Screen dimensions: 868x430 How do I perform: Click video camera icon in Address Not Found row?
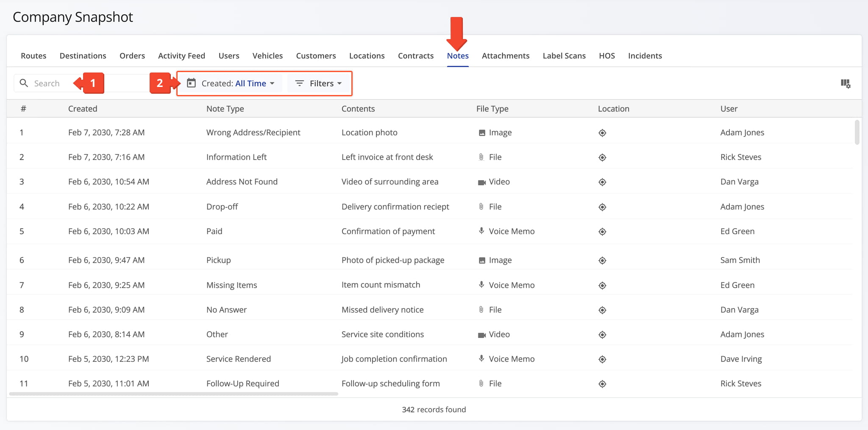pyautogui.click(x=482, y=182)
